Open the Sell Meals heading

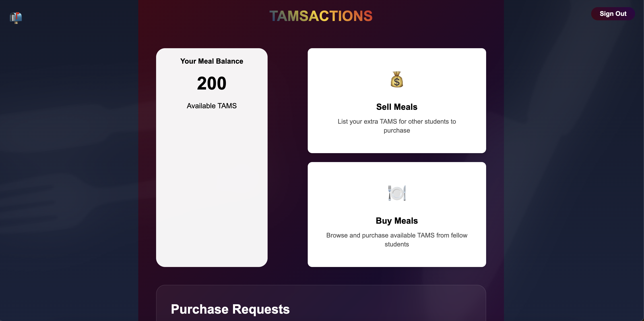pyautogui.click(x=397, y=107)
